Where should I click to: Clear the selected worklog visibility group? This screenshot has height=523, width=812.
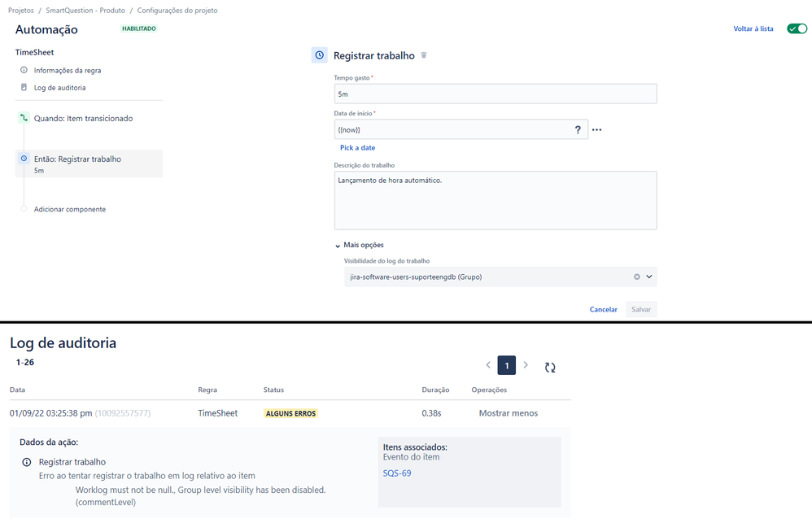coord(636,277)
